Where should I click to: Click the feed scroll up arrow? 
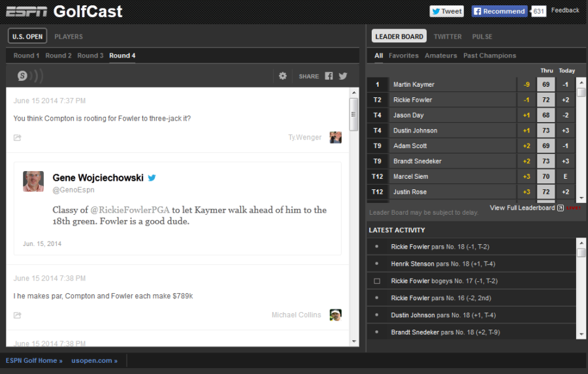click(x=354, y=93)
